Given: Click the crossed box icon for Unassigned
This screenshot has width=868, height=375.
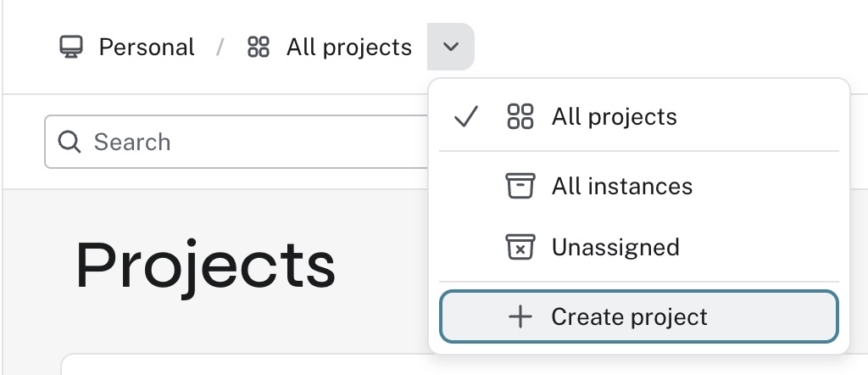Looking at the screenshot, I should [x=520, y=247].
